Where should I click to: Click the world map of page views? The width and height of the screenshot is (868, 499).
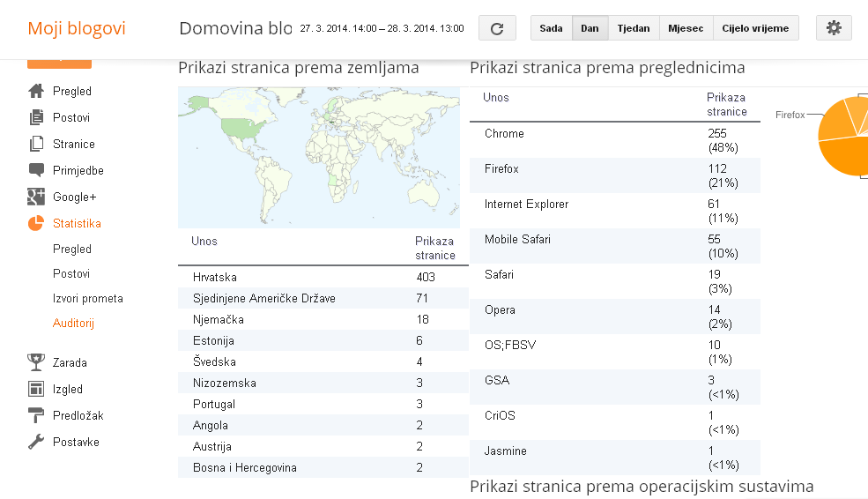coord(319,157)
